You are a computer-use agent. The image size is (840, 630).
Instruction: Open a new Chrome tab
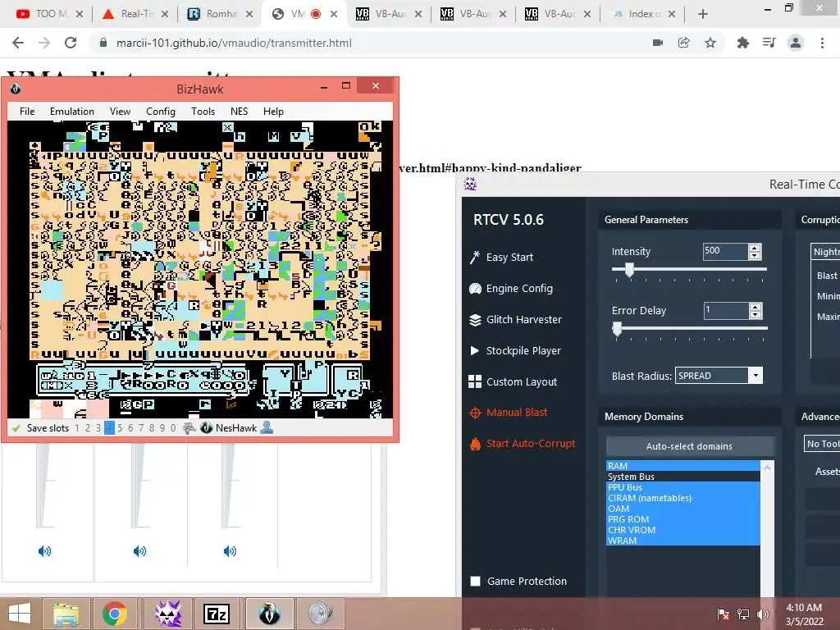703,14
